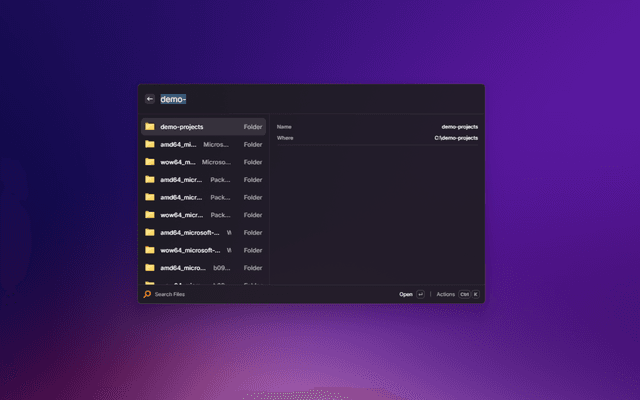Click folder icon of amd64_microsoft-... entry
The image size is (640, 400).
pyautogui.click(x=149, y=232)
